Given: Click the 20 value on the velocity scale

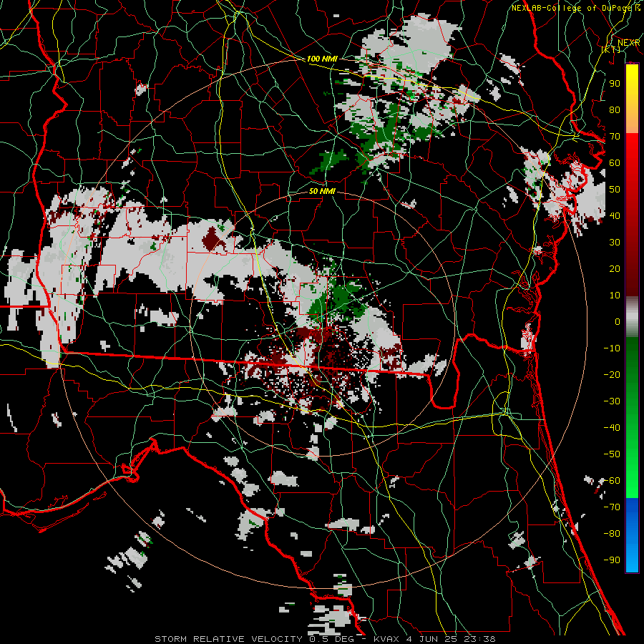Looking at the screenshot, I should click(x=615, y=269).
